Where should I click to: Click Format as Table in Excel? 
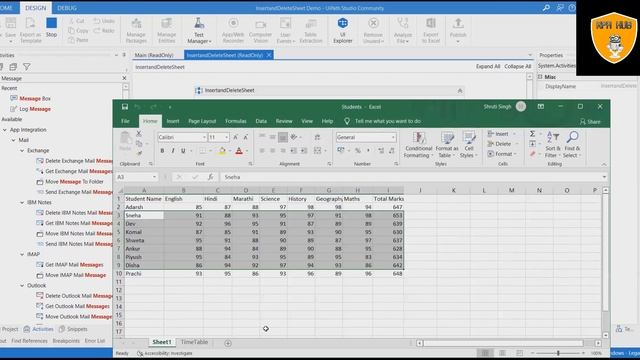click(x=447, y=145)
